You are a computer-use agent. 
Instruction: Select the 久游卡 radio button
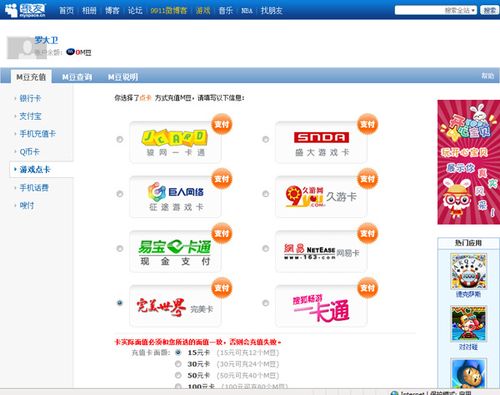(x=266, y=194)
